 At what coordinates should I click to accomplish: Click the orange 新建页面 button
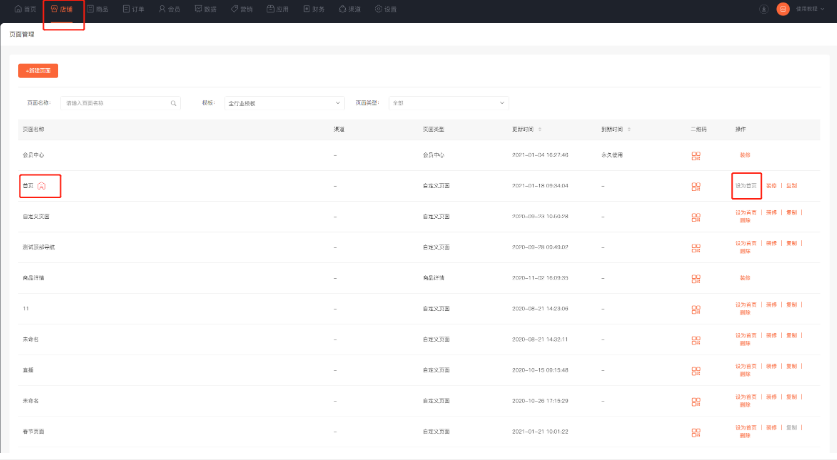38,70
